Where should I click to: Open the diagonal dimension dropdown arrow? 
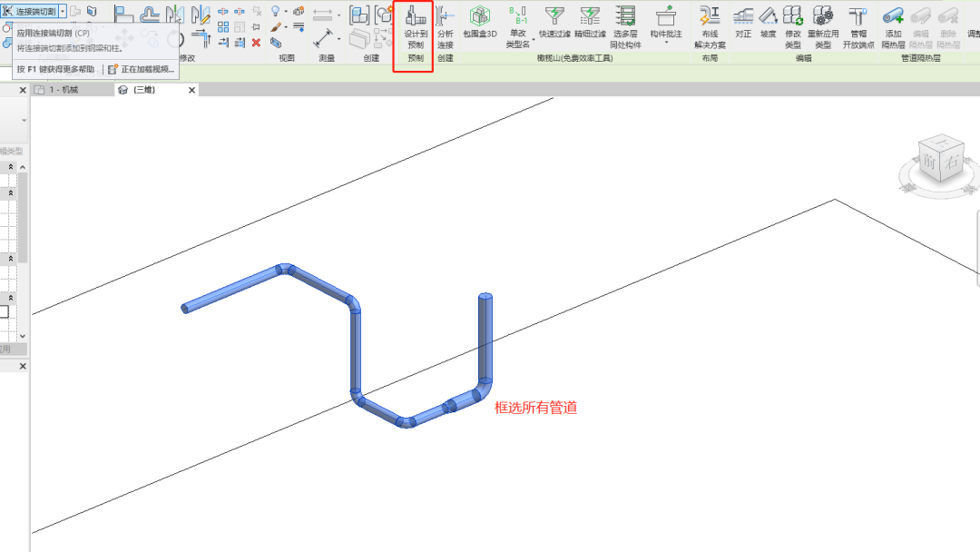pos(339,39)
